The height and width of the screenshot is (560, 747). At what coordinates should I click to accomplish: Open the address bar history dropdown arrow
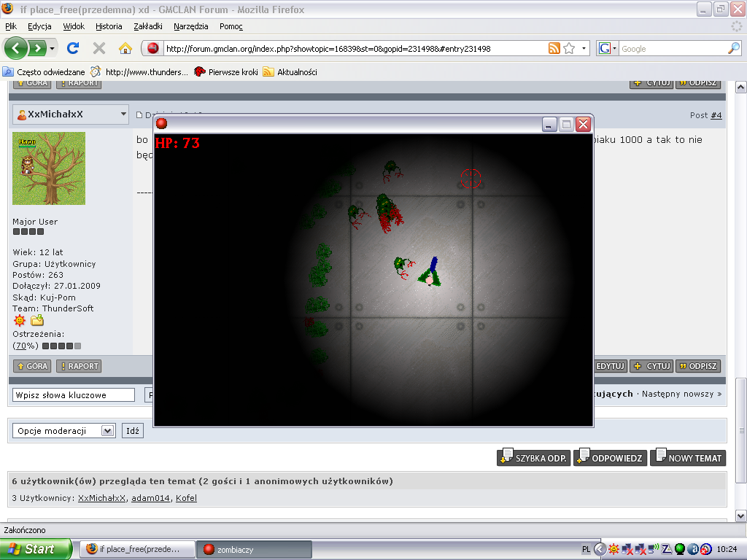(584, 49)
